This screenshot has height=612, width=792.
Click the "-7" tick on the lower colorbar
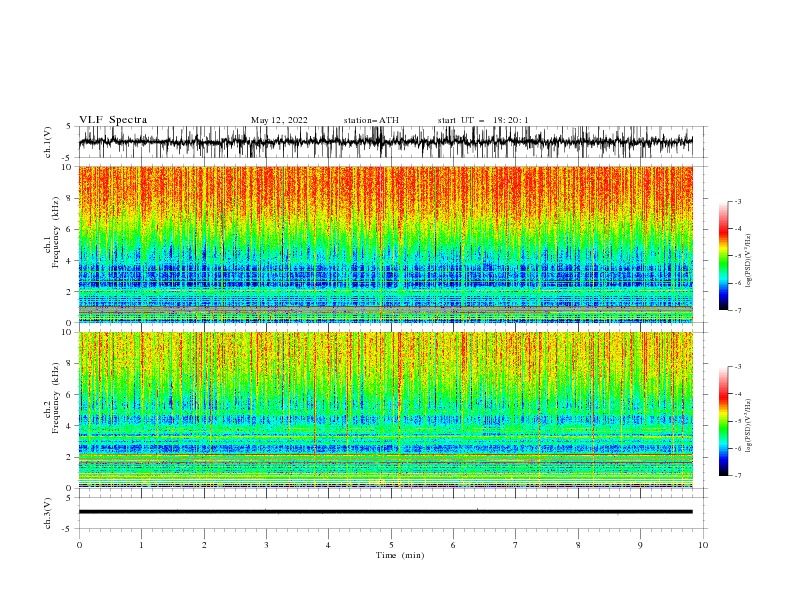tap(737, 475)
